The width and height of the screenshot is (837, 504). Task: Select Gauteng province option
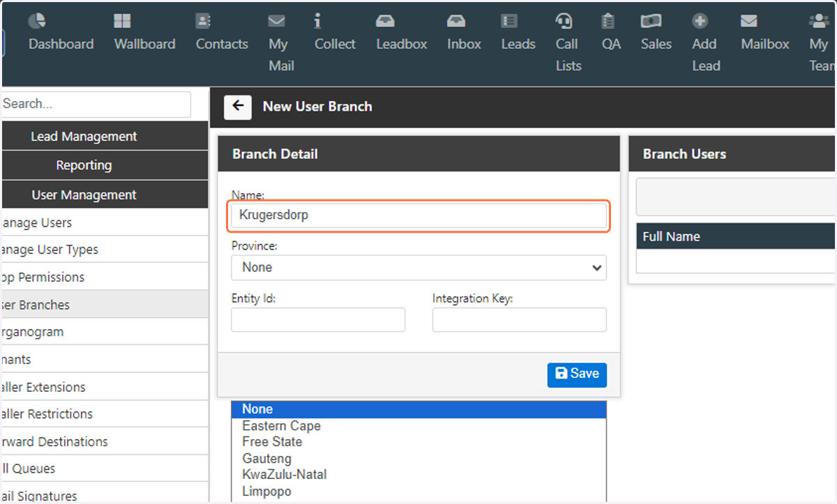418,459
